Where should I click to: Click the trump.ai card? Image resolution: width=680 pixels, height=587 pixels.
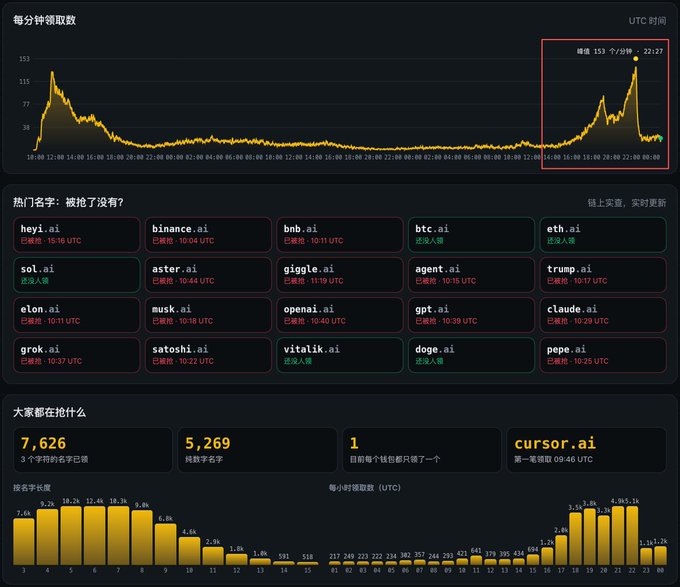click(603, 275)
